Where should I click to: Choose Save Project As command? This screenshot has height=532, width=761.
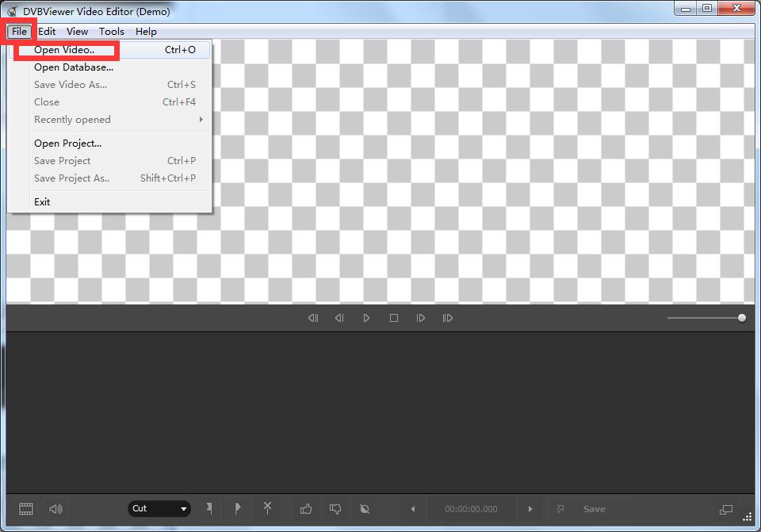tap(71, 178)
